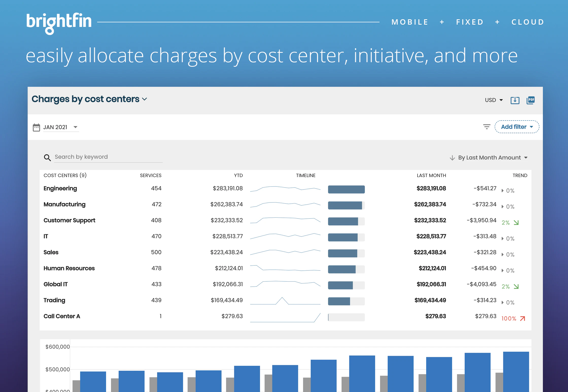Expand the trend details arrow for Engineering row
The height and width of the screenshot is (392, 568).
(503, 191)
